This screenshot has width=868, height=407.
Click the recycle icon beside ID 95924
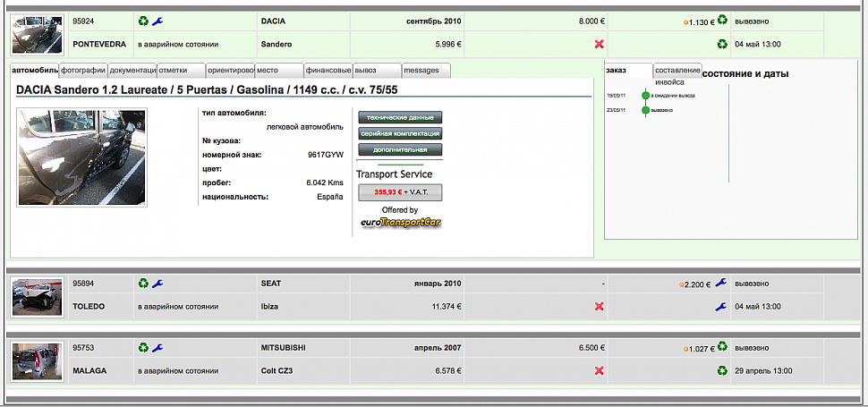143,21
